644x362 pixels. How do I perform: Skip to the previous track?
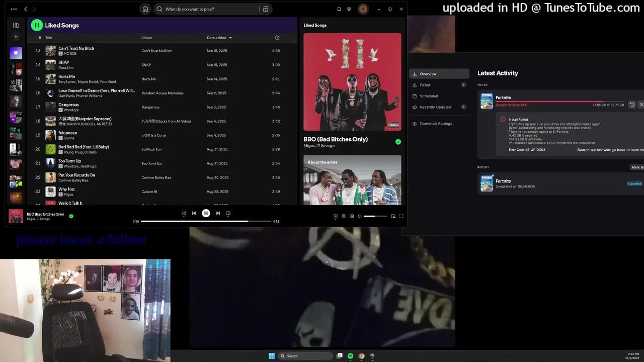194,213
